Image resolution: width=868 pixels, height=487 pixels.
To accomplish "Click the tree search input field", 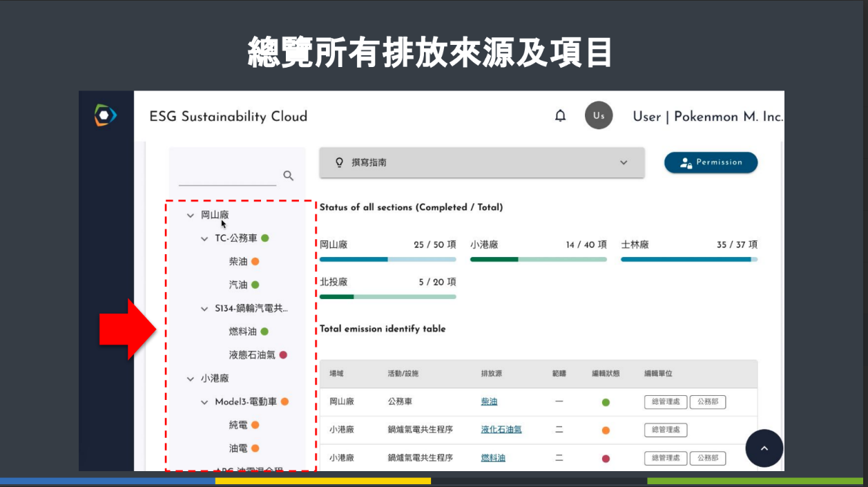I will (227, 177).
